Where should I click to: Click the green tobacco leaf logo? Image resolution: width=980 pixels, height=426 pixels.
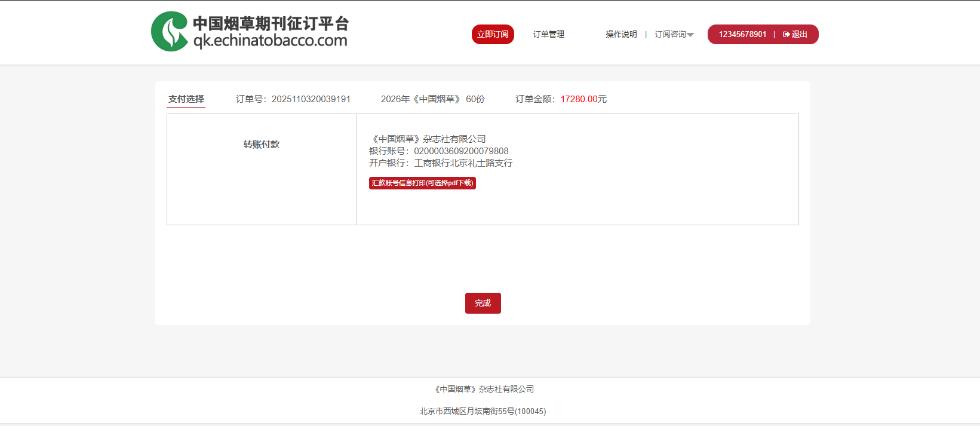[170, 32]
